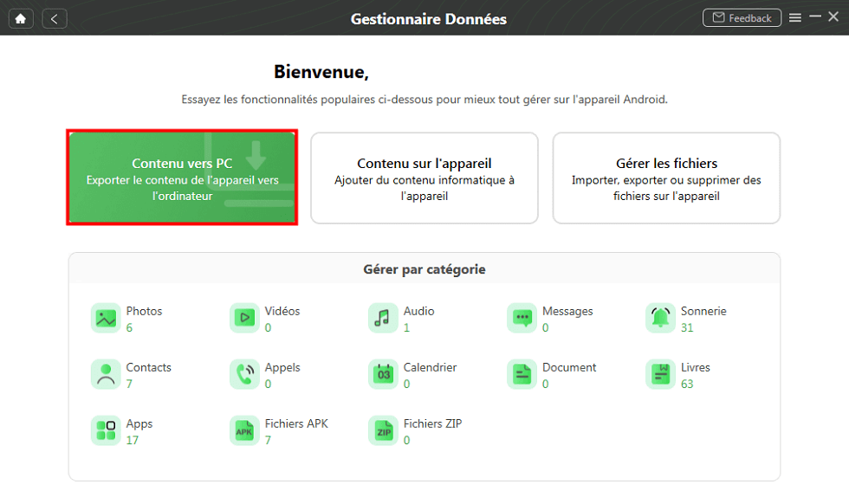
Task: Click the Fichiers ZIP label
Action: pos(432,423)
